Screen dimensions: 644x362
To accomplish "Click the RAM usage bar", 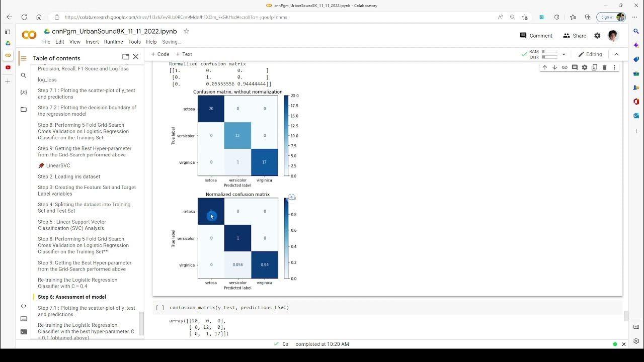I will 549,51.
